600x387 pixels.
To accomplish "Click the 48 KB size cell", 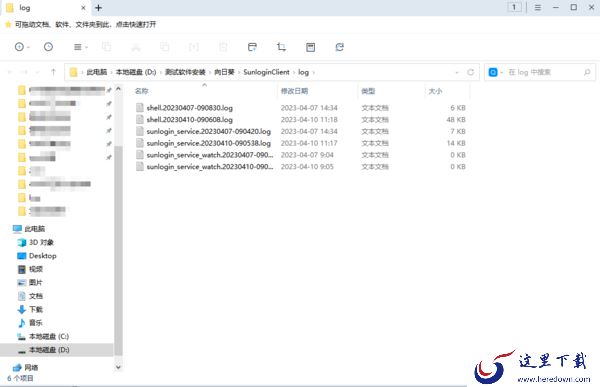I will click(x=456, y=119).
